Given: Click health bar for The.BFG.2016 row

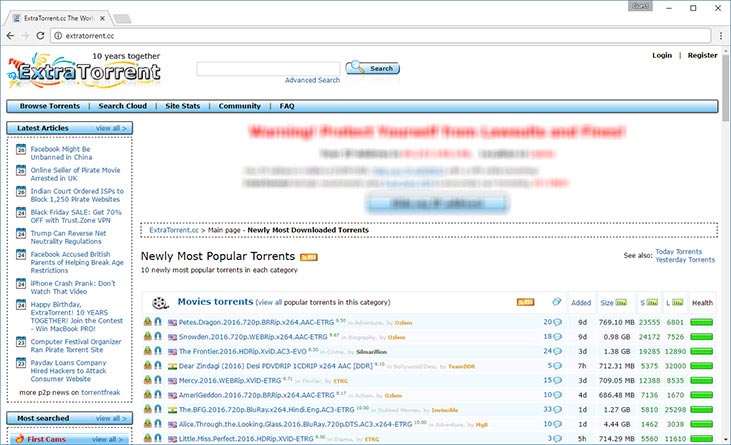Looking at the screenshot, I should [x=702, y=410].
